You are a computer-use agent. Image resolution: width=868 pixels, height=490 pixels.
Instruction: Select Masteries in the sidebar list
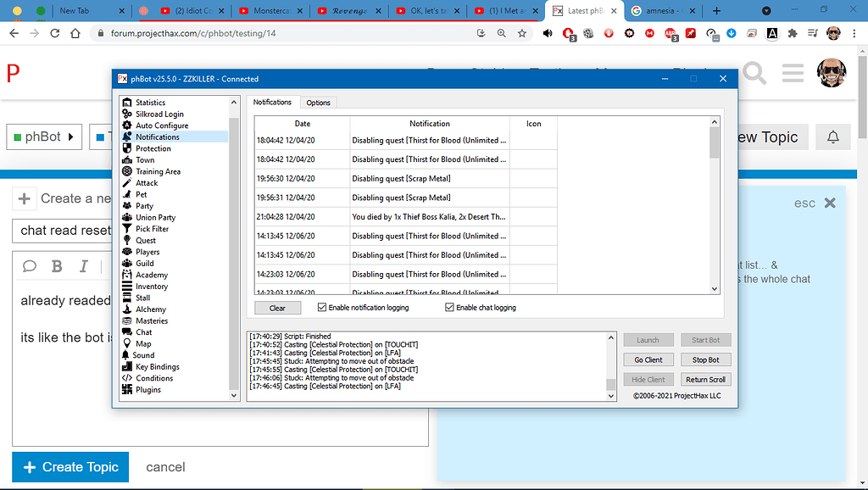pos(152,320)
